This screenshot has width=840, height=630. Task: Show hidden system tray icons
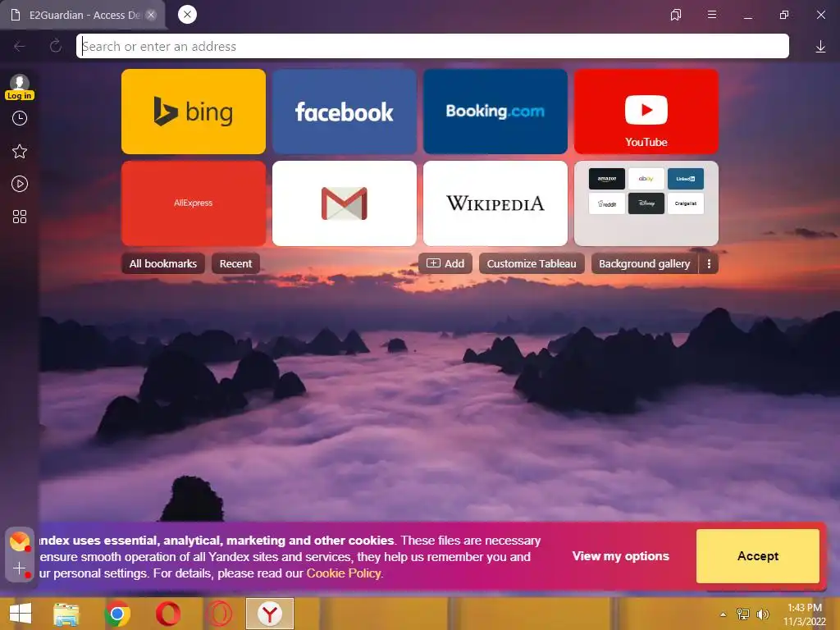(724, 614)
